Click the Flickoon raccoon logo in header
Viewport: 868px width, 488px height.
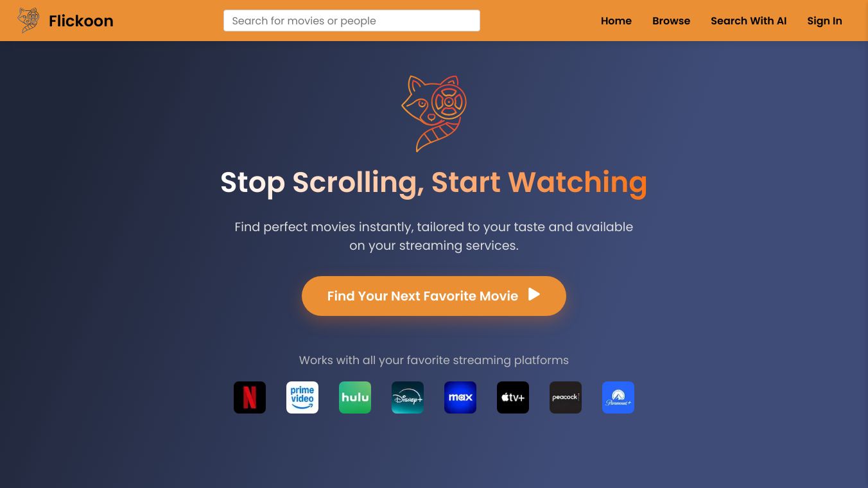[28, 21]
